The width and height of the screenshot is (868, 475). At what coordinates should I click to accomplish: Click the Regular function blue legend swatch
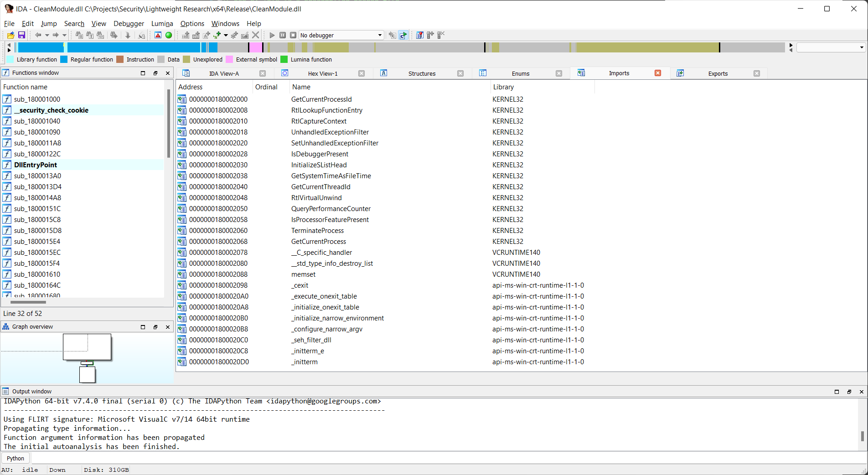coord(64,60)
